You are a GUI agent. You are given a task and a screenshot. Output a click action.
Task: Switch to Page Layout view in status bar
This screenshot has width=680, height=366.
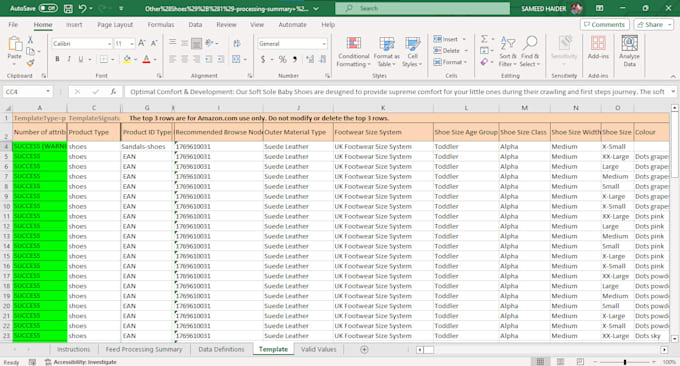(x=560, y=362)
